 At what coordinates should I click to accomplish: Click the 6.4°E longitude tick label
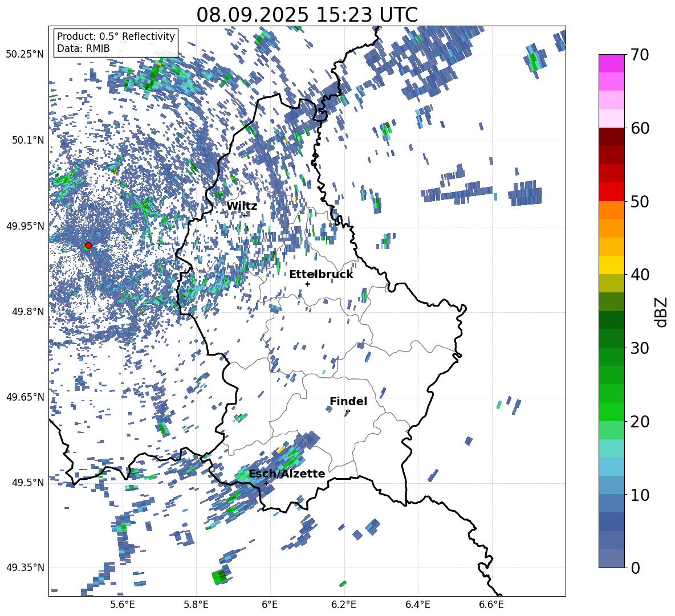pyautogui.click(x=418, y=605)
